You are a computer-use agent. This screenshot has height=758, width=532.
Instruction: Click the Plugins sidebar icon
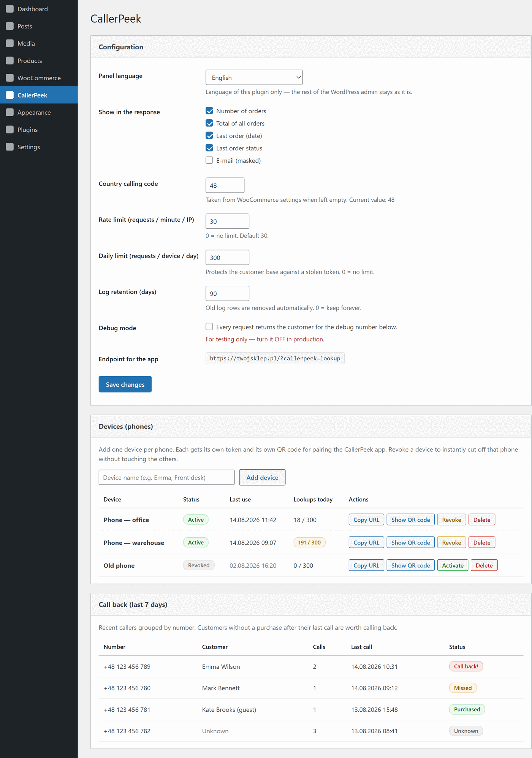click(10, 130)
